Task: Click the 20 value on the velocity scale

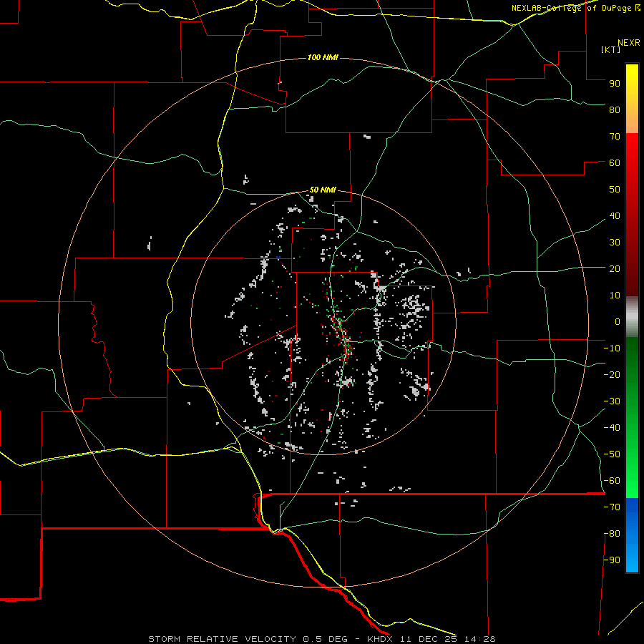Action: point(615,268)
